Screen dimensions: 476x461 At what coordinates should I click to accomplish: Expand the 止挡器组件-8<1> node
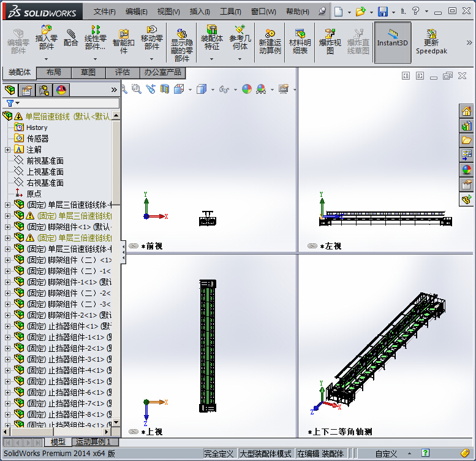tap(7, 414)
